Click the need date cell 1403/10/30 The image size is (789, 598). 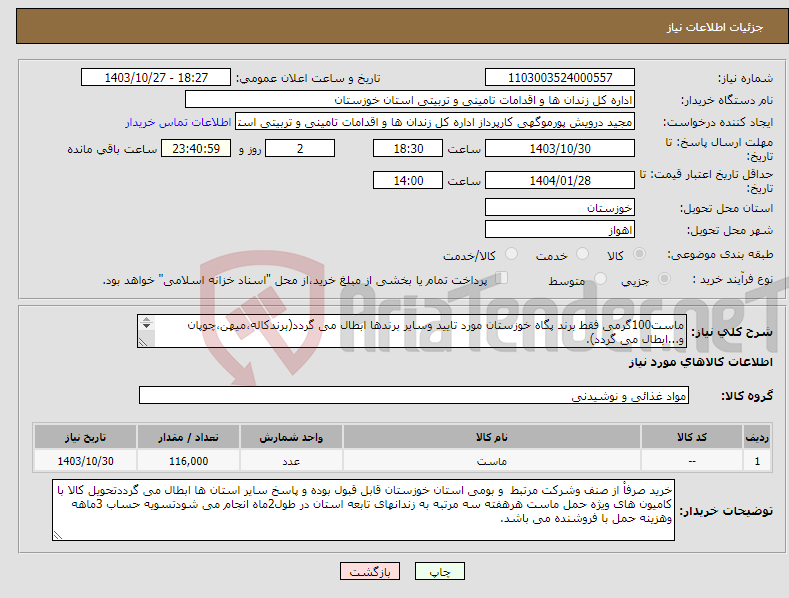[x=86, y=461]
